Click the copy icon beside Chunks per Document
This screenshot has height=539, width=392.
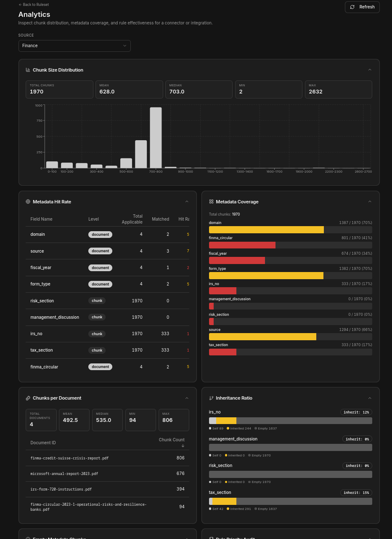28,398
